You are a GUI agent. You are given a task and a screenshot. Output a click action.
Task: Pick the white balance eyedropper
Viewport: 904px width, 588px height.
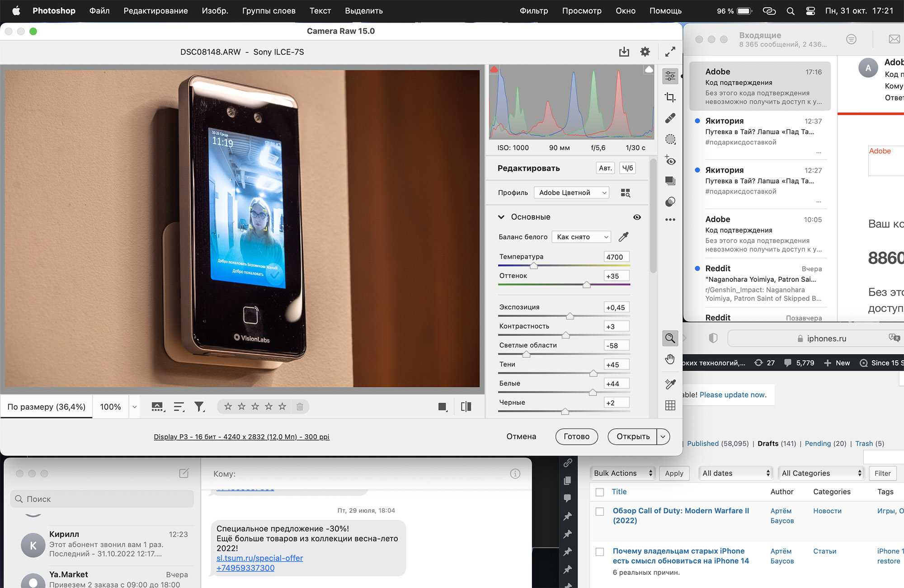623,237
